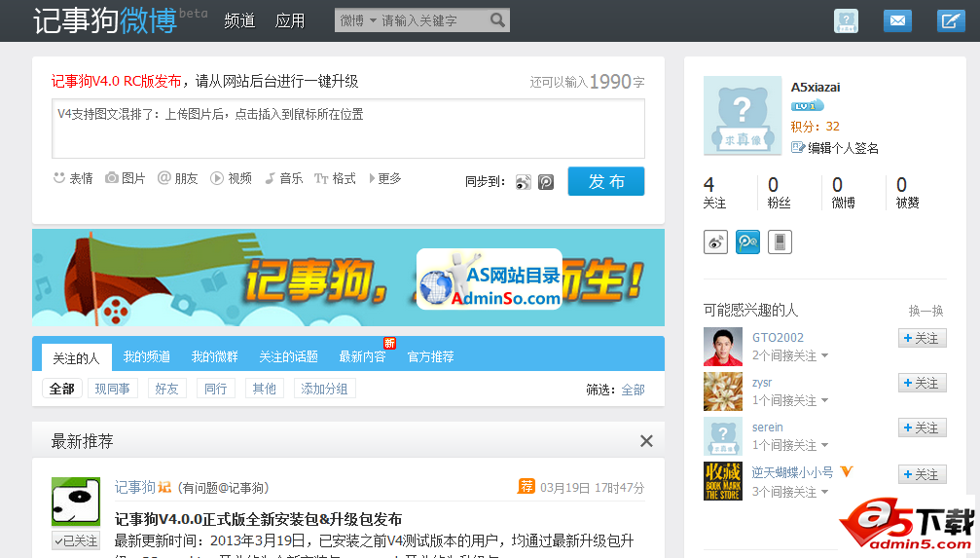Attach a picture with 图片
The height and width of the screenshot is (558, 980).
[125, 178]
